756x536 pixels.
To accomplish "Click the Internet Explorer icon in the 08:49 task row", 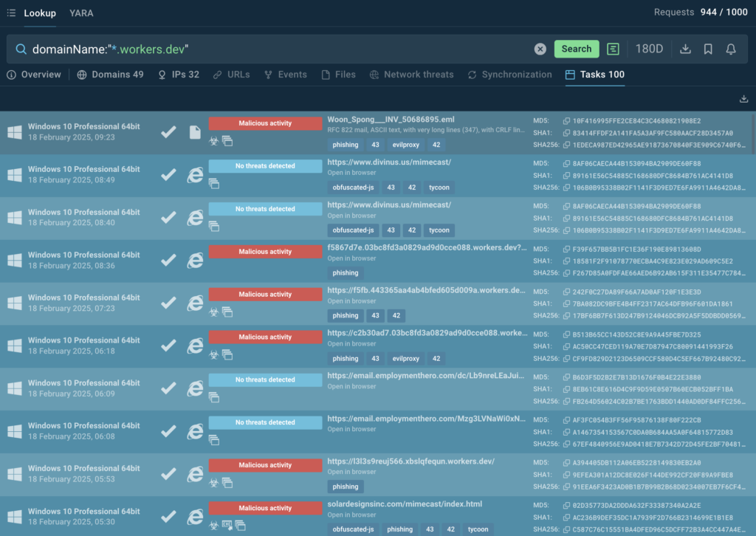I will (x=195, y=175).
